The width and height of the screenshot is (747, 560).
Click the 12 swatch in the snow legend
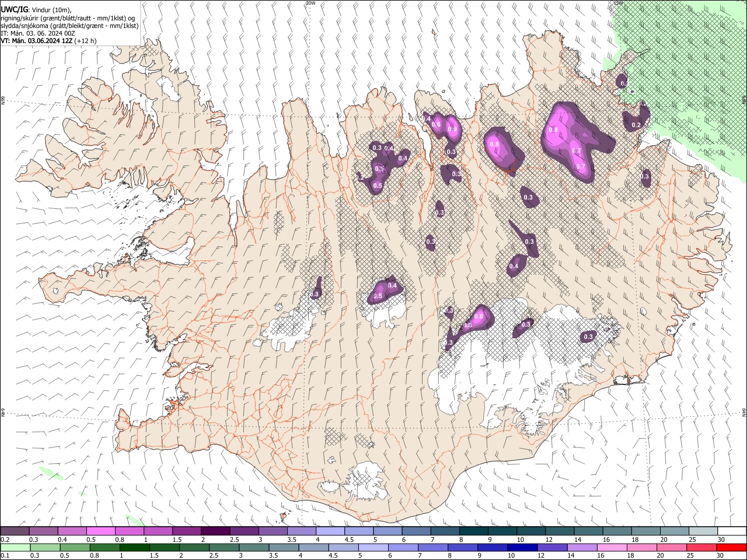(x=560, y=531)
